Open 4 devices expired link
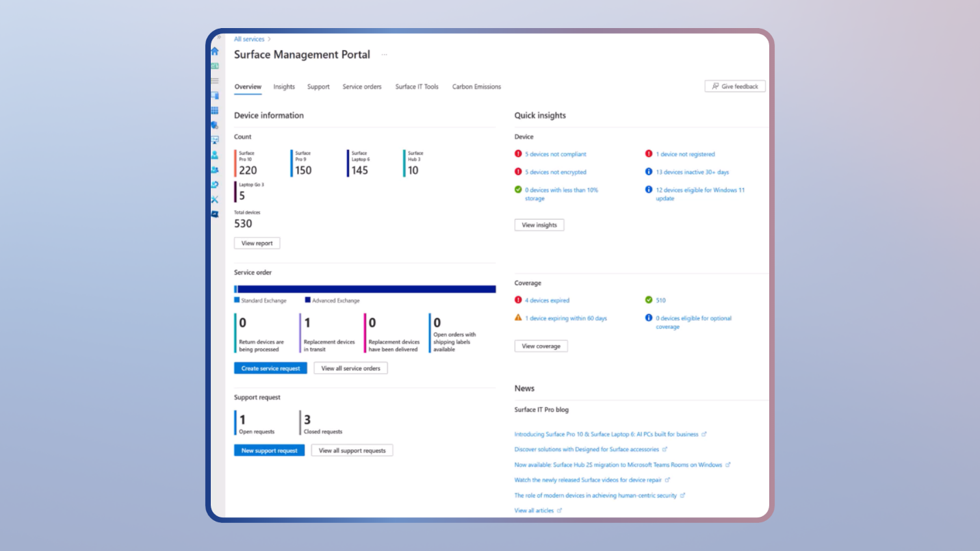 [547, 300]
